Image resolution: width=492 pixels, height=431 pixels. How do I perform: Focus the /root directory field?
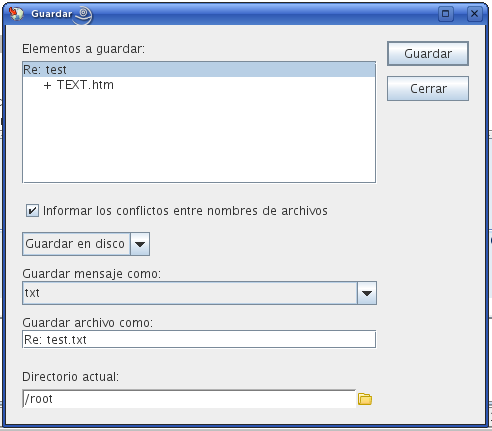[189, 399]
